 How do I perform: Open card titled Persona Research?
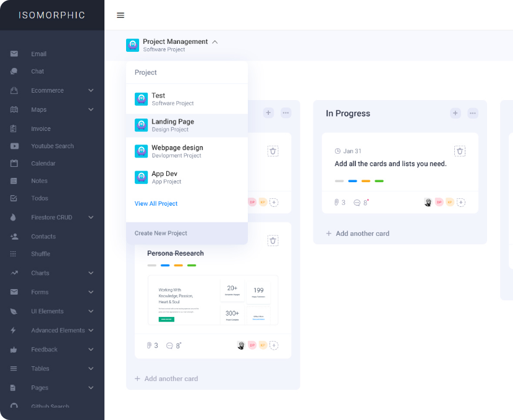(176, 253)
